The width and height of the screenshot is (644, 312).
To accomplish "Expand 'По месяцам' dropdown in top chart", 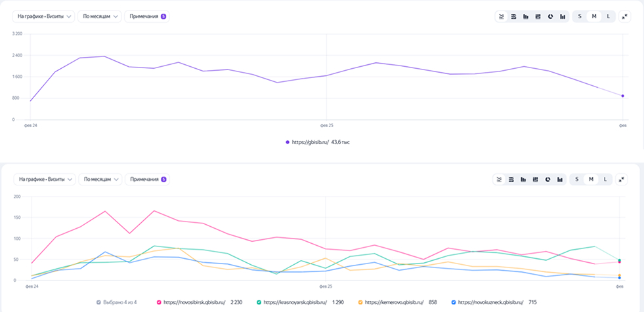I will click(99, 16).
